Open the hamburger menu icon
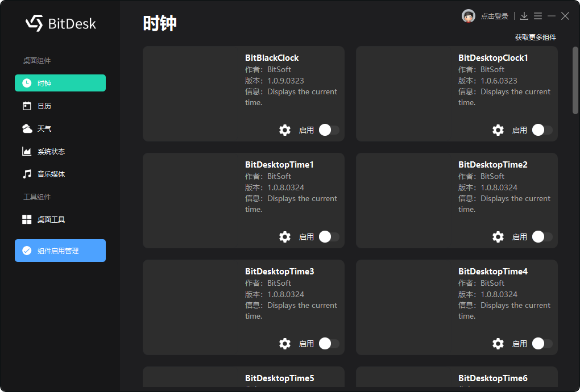 (x=538, y=16)
